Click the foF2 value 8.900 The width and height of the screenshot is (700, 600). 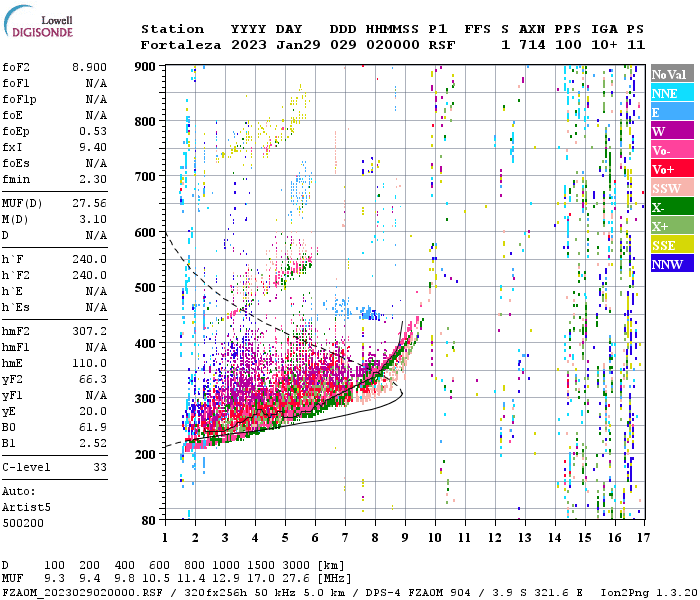tap(89, 67)
